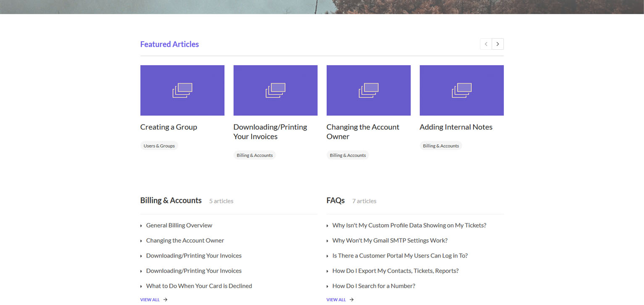Open the Users & Groups category tag

click(x=159, y=146)
